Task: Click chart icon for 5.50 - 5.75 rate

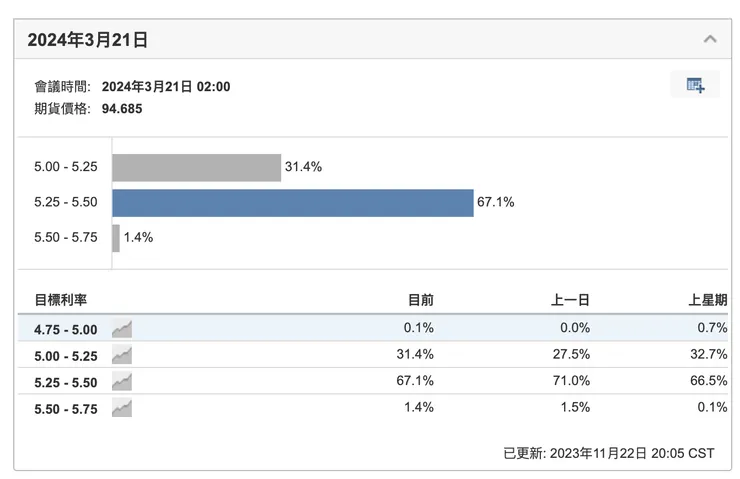Action: (x=122, y=408)
